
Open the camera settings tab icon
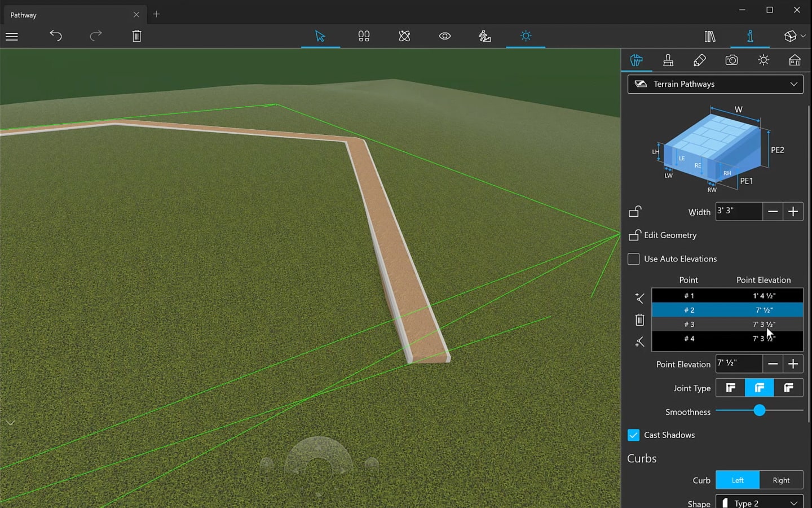tap(731, 60)
